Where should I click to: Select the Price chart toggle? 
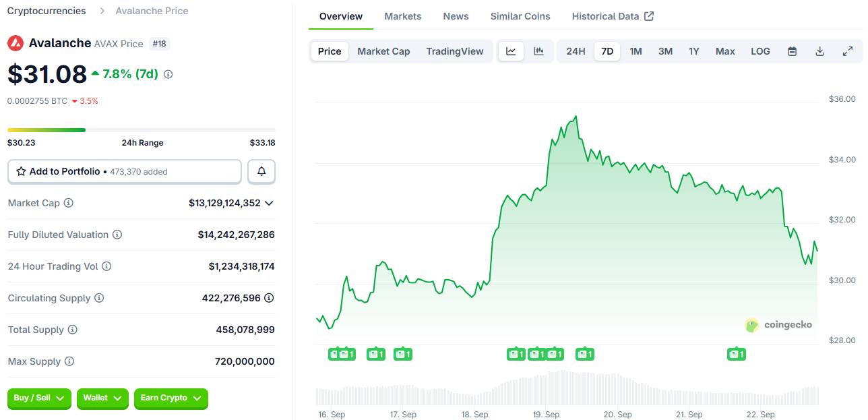pos(330,51)
